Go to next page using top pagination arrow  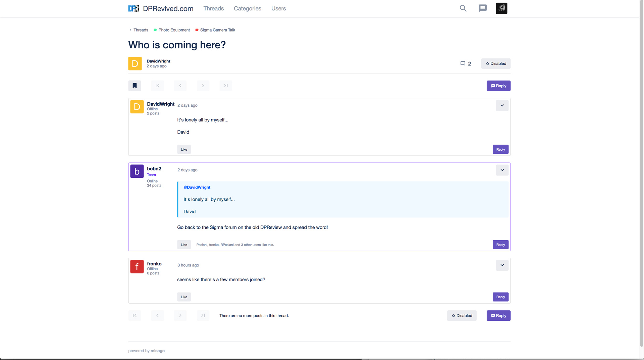pyautogui.click(x=203, y=86)
